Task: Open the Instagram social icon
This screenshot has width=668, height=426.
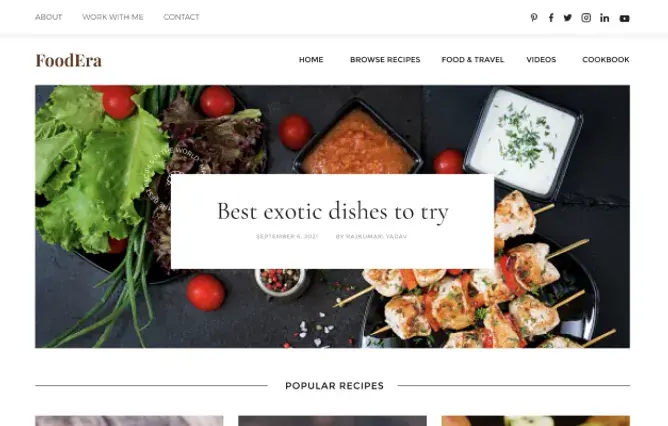Action: click(x=586, y=17)
